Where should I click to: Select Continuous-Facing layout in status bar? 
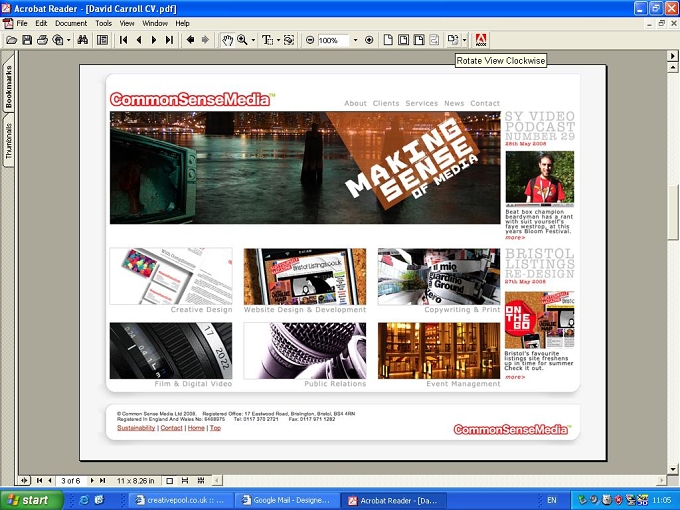click(x=201, y=481)
